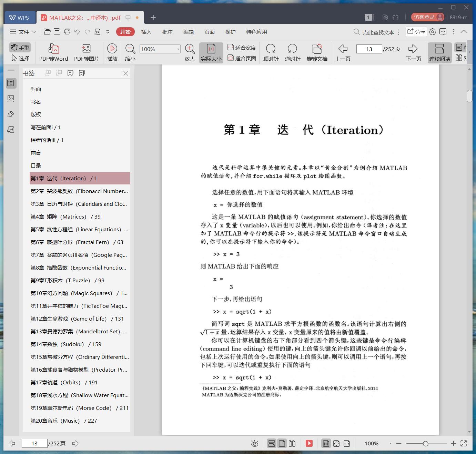476x454 pixels.
Task: Click the 访客登录 login button
Action: 427,17
